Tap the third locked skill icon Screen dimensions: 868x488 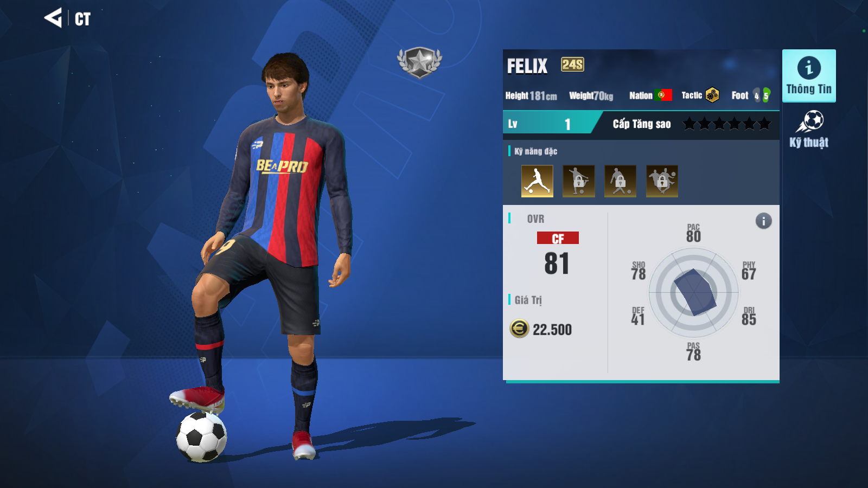click(620, 181)
